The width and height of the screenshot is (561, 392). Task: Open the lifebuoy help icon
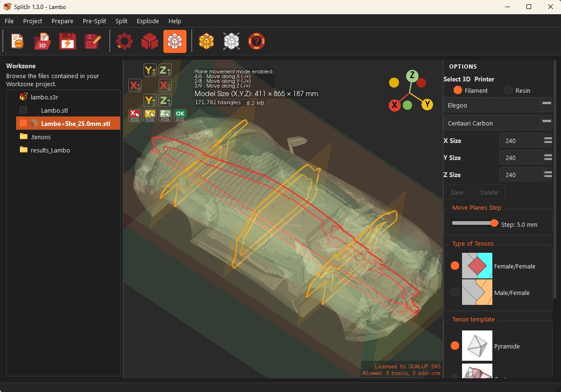pyautogui.click(x=256, y=41)
